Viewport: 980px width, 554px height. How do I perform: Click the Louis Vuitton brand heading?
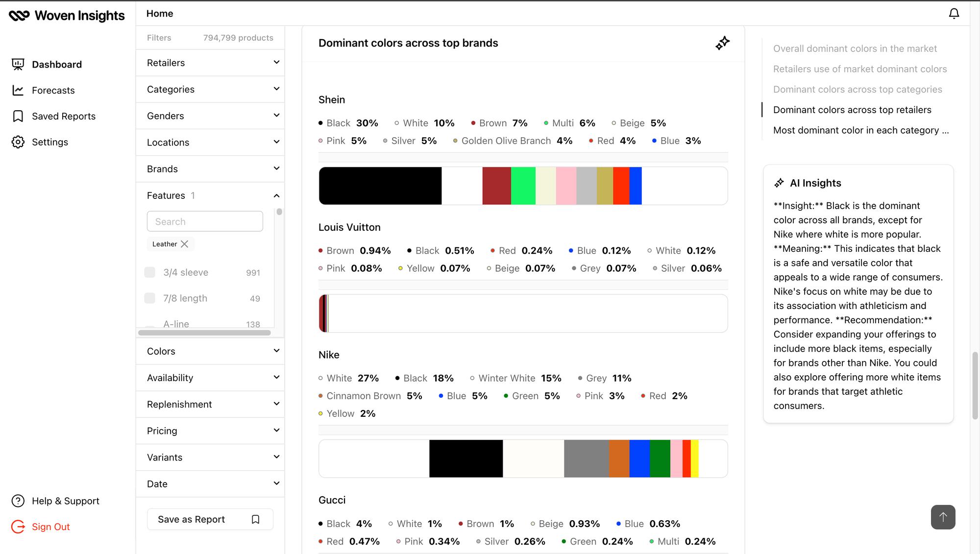[349, 227]
